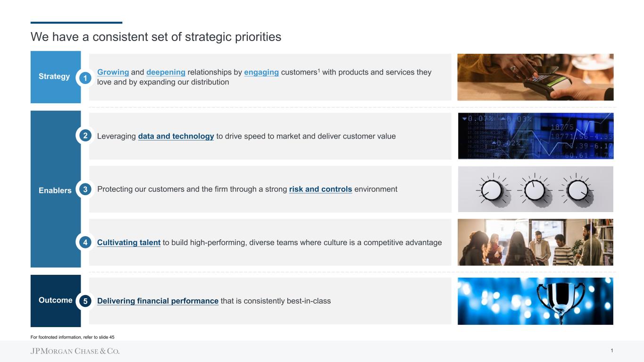Click the number 5 circle badge
This screenshot has height=362, width=644.
85,301
